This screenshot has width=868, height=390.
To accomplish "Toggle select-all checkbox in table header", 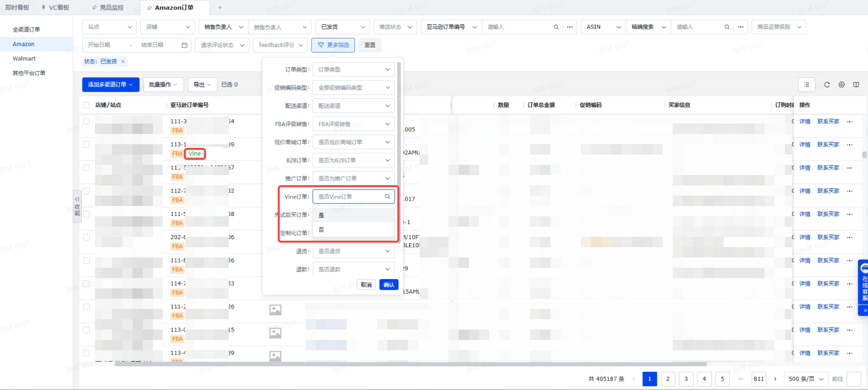I will (86, 105).
